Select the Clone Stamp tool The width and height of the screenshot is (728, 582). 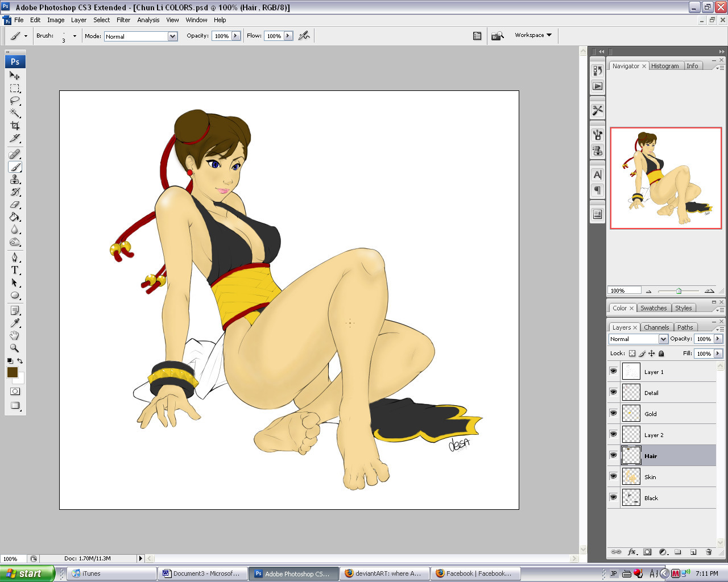15,179
